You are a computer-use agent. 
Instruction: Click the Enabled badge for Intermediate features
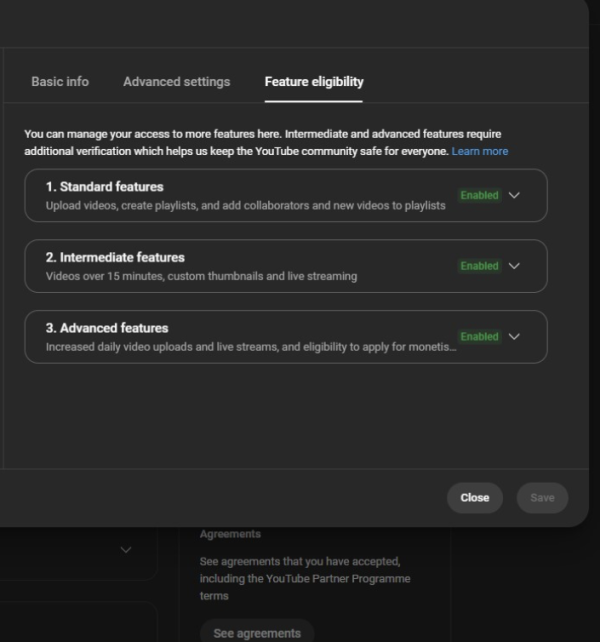[479, 266]
